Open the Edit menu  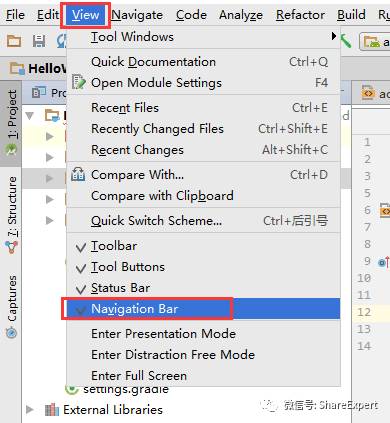click(x=47, y=15)
